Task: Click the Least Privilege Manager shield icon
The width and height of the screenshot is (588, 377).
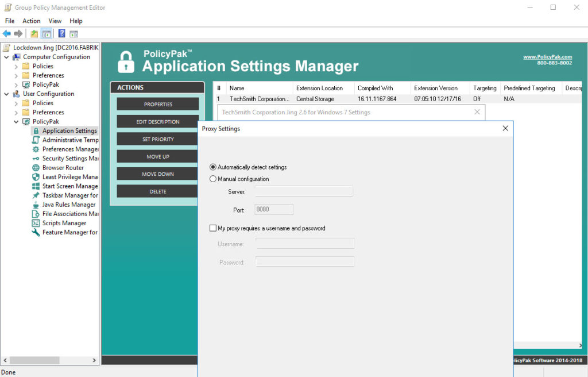Action: [x=36, y=177]
